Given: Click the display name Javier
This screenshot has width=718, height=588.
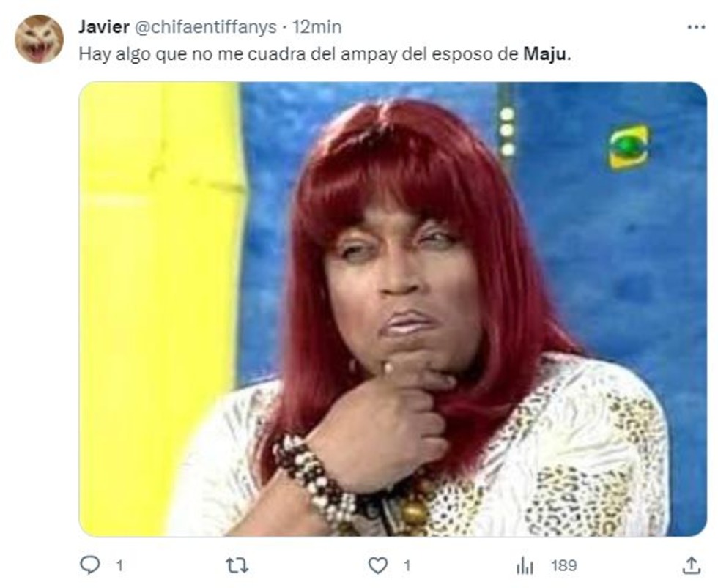Looking at the screenshot, I should (104, 27).
